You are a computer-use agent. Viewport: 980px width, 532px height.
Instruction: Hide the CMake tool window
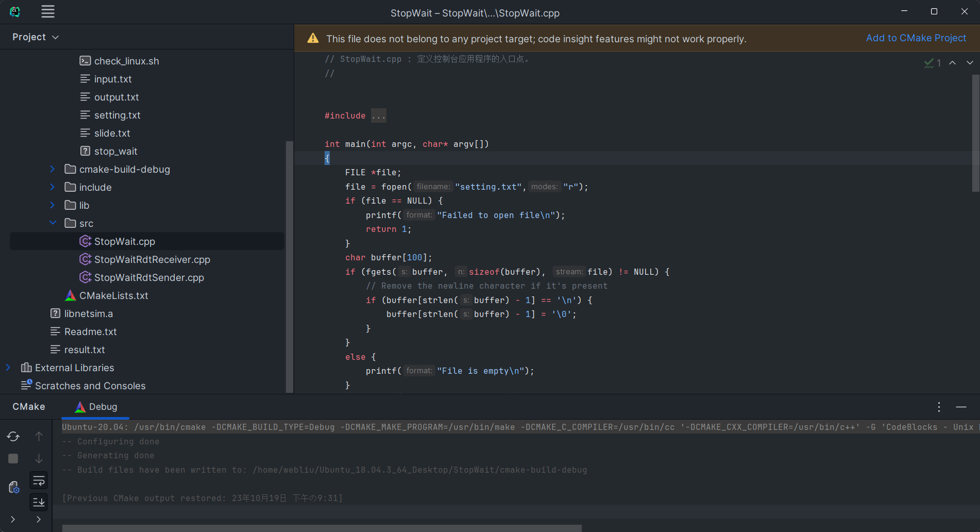[961, 407]
